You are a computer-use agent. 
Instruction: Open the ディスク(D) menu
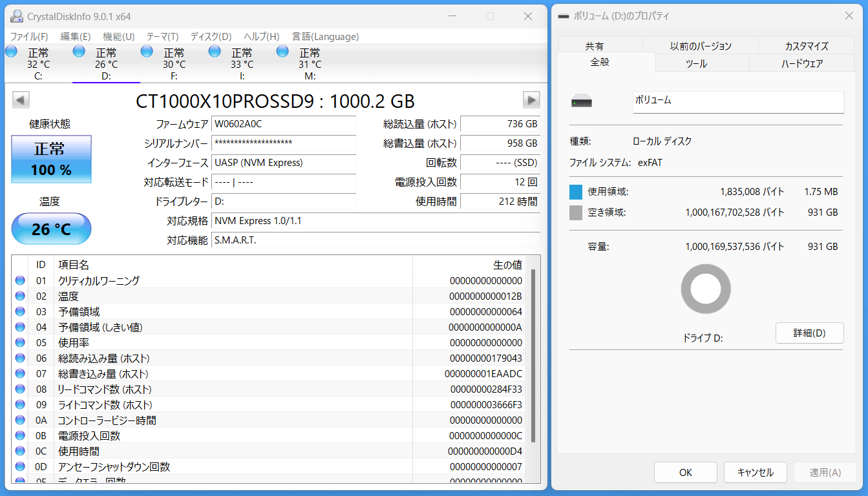pos(211,36)
